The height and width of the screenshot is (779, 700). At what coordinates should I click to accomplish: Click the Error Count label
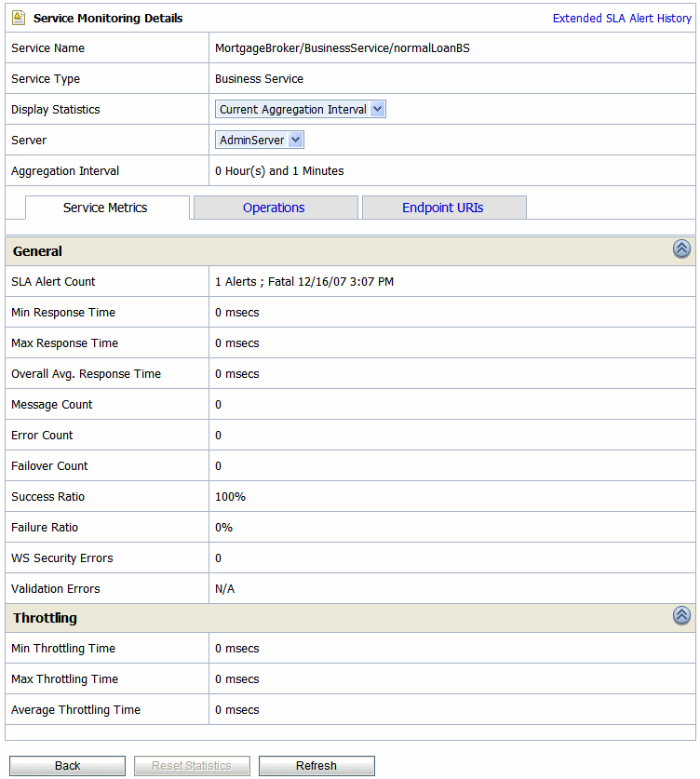42,436
